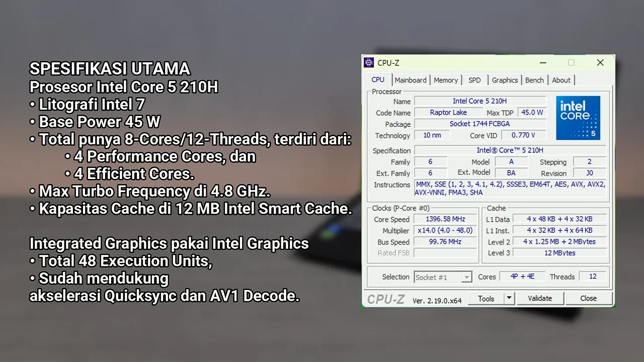Select the CPU tab
Screen dimensions: 644x362
pyautogui.click(x=378, y=79)
